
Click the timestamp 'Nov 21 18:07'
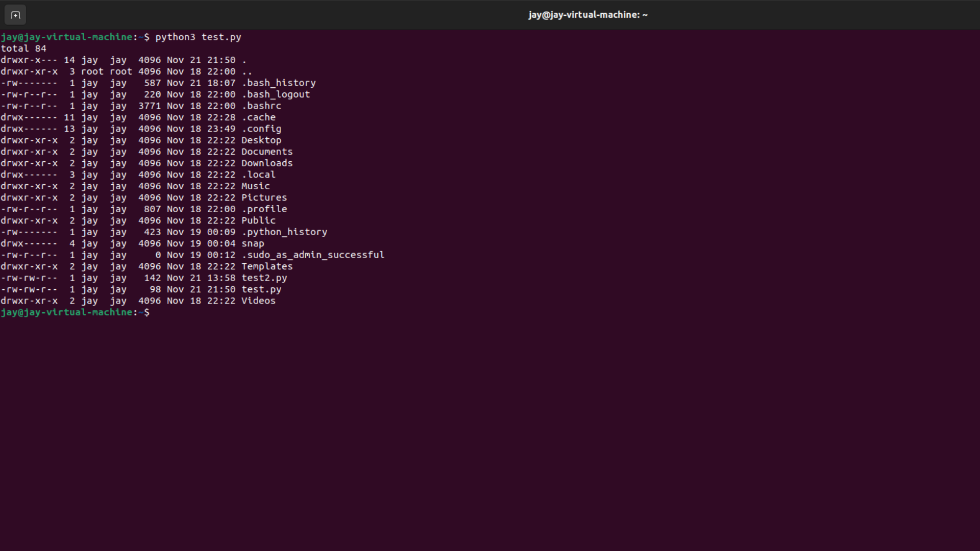click(x=201, y=83)
